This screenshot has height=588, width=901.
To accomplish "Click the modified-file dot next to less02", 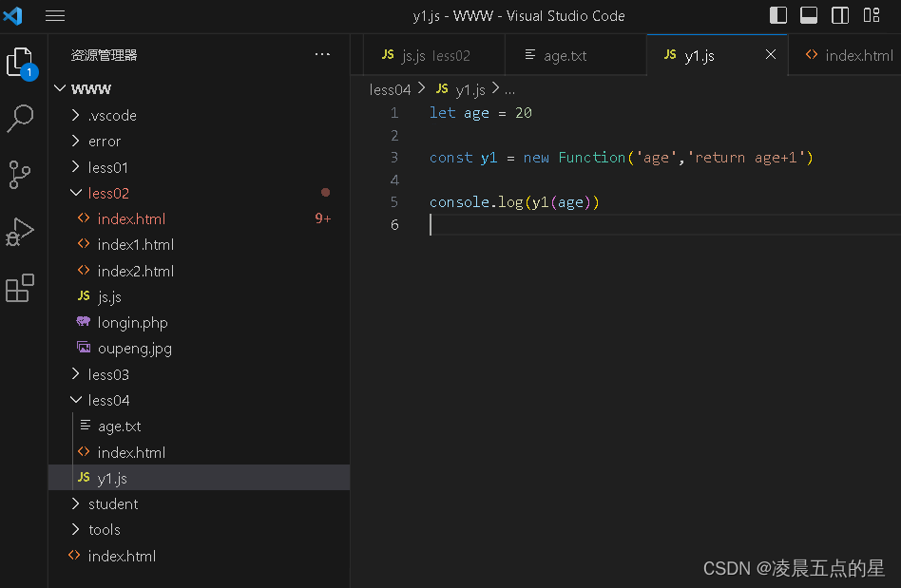I will (x=326, y=191).
